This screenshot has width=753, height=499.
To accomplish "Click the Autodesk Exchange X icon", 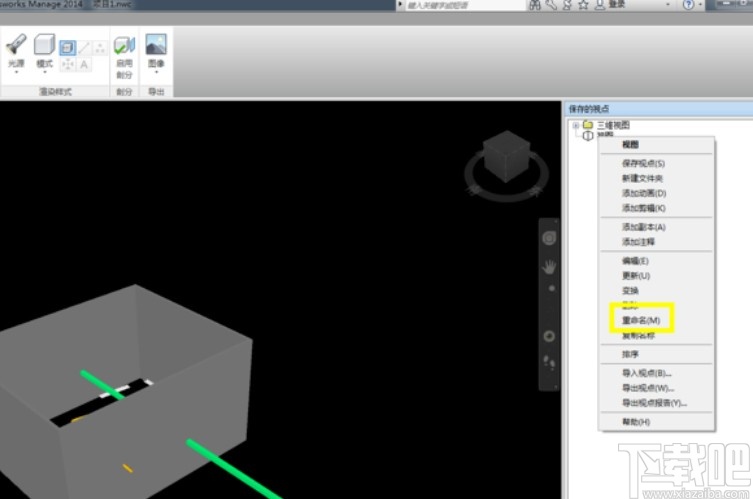I will (x=567, y=5).
